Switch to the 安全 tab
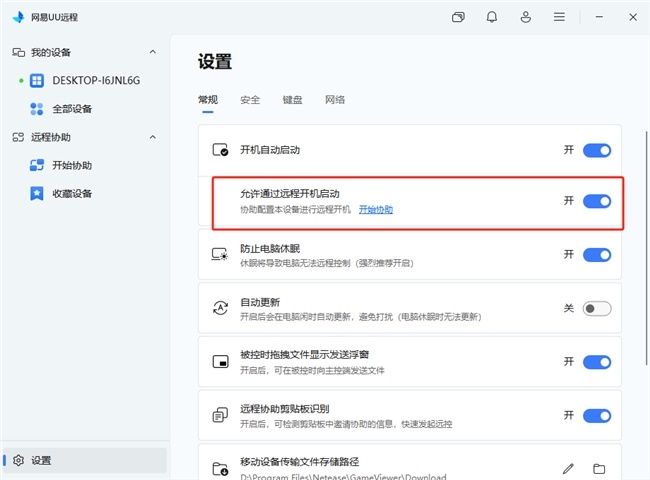This screenshot has height=480, width=650. [x=250, y=100]
